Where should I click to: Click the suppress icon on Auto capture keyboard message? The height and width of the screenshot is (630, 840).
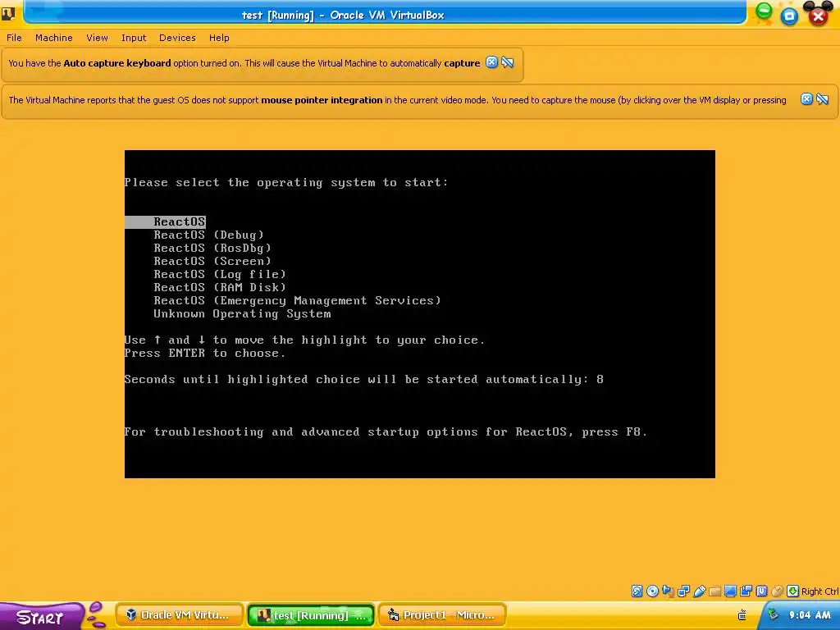coord(507,62)
